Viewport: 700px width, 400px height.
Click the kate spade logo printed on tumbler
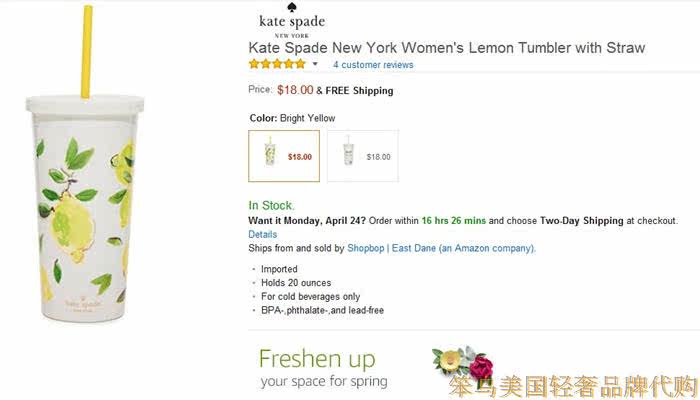coord(87,299)
